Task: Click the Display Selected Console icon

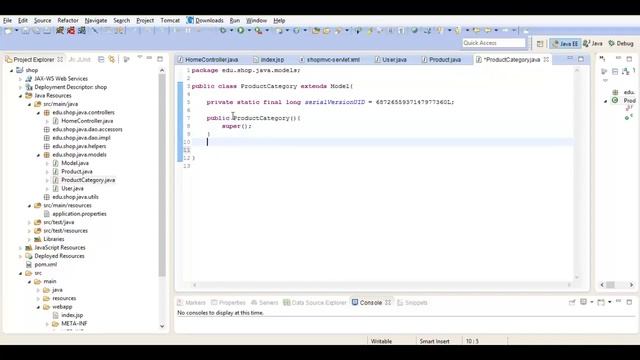Action: coord(584,302)
